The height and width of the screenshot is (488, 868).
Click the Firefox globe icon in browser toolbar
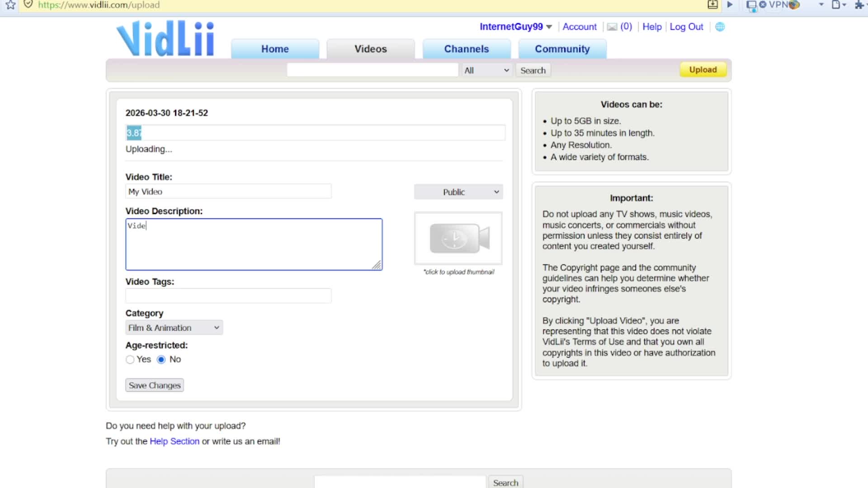(794, 5)
